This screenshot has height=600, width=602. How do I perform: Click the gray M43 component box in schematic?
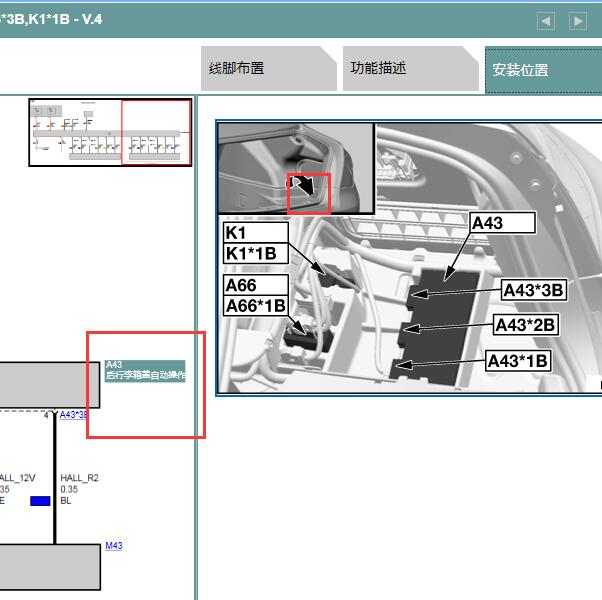(x=50, y=567)
